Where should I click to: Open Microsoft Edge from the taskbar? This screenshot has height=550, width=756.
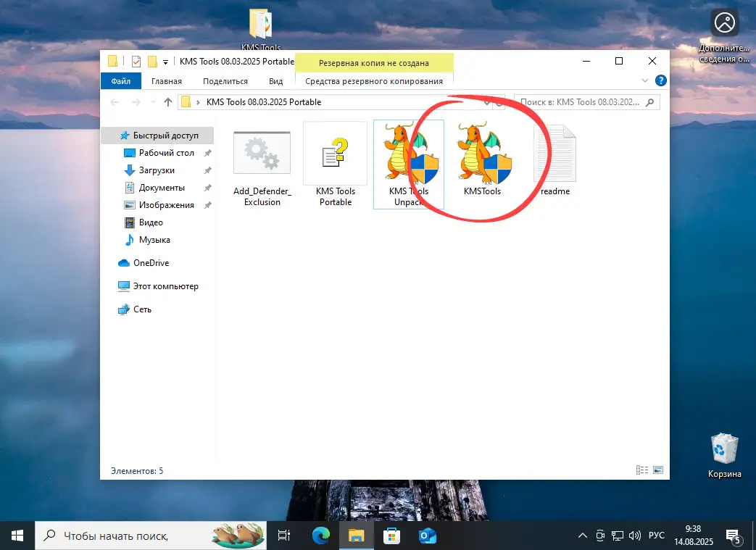point(320,536)
